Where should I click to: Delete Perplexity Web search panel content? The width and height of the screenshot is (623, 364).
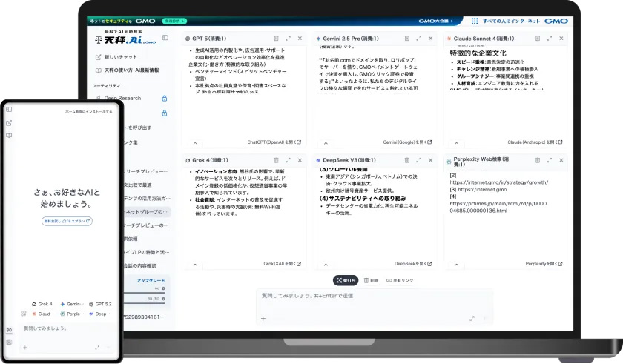coord(538,160)
